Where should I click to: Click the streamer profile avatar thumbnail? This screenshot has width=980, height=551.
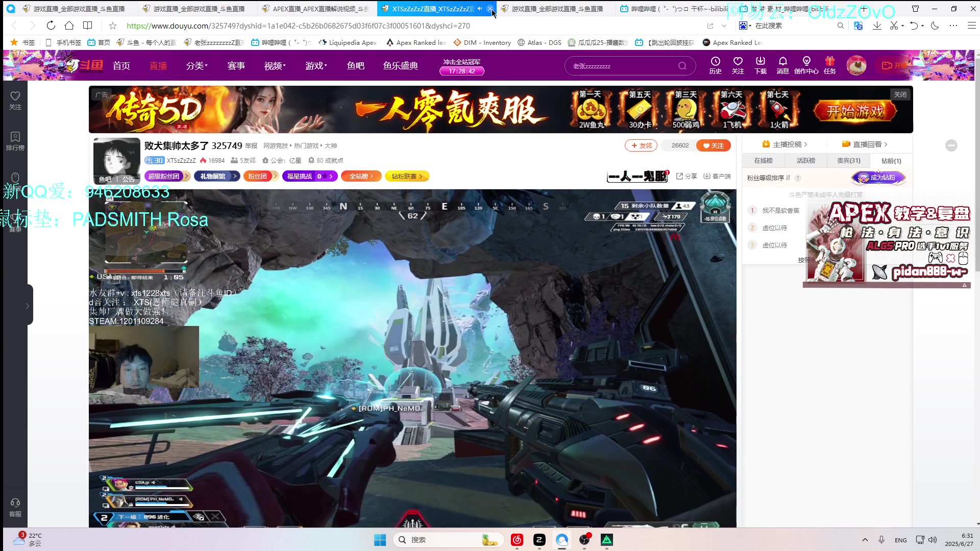pos(116,161)
